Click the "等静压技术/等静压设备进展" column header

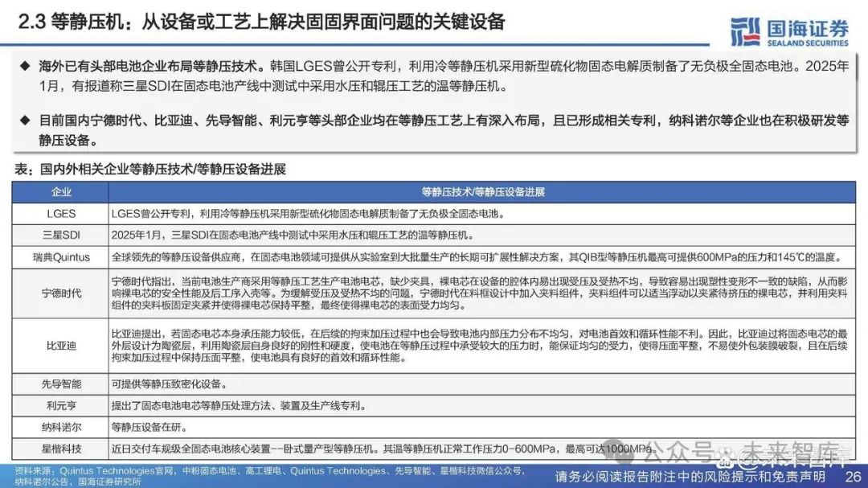482,192
